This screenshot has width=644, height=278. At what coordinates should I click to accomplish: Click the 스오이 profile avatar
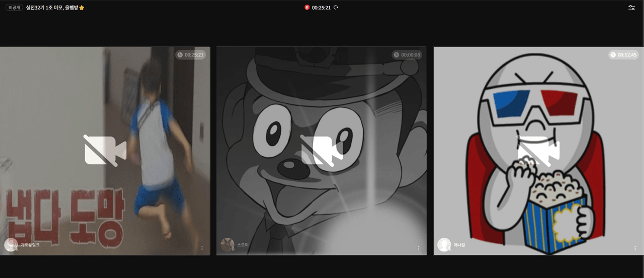pos(228,244)
